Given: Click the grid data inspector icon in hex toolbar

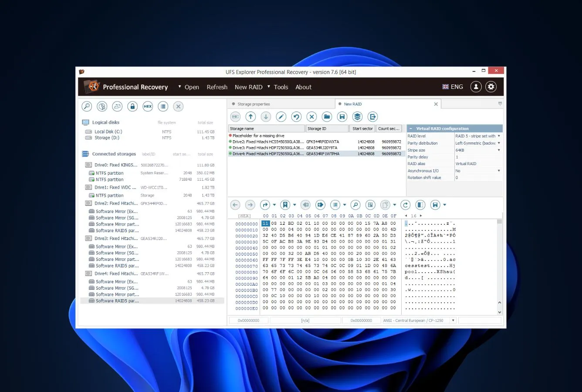Looking at the screenshot, I should click(x=370, y=205).
